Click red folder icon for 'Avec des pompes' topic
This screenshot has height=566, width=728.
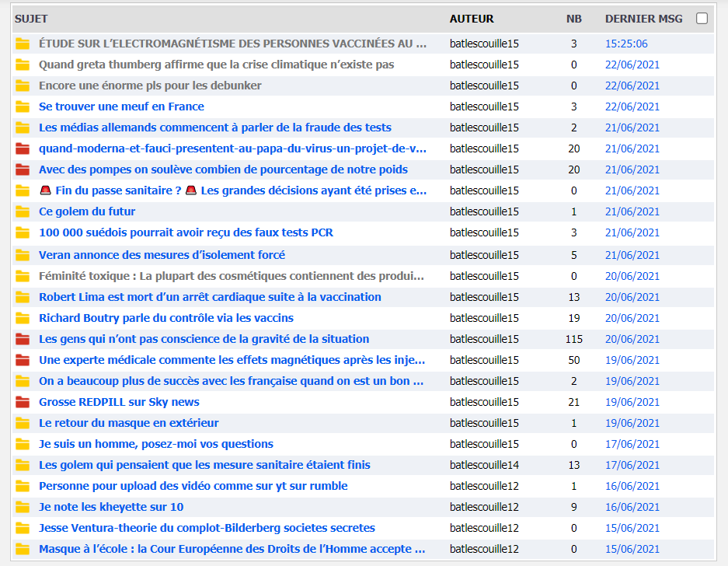23,170
